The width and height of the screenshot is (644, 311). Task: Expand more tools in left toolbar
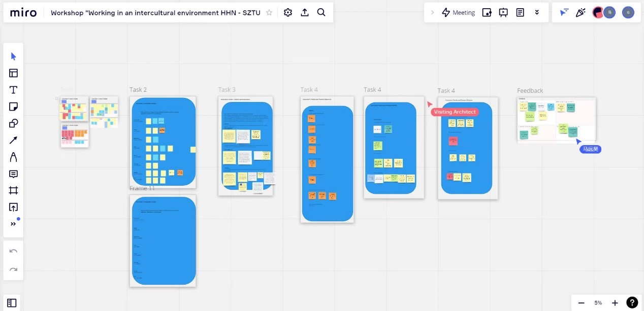[14, 224]
